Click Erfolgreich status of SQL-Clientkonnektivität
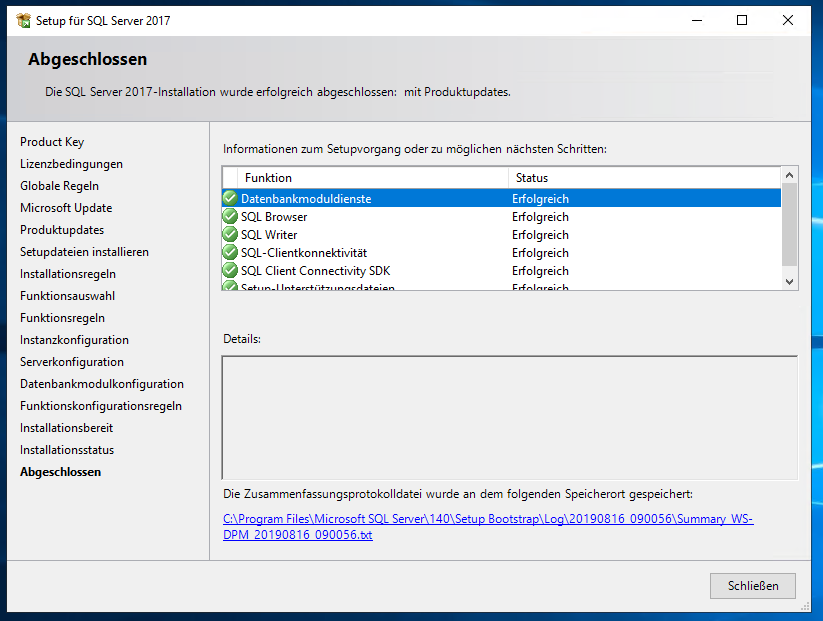The image size is (823, 621). [540, 252]
